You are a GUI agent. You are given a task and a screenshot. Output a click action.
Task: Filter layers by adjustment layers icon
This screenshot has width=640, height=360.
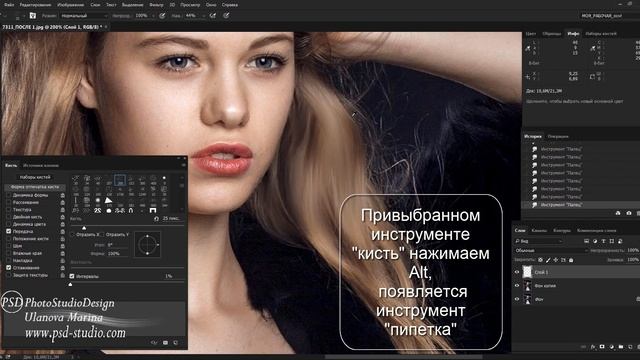595,241
